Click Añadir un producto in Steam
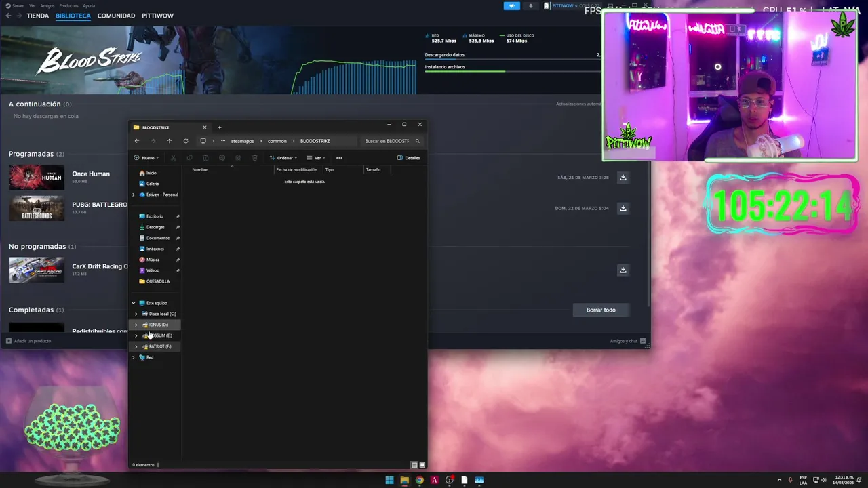868x488 pixels. point(29,341)
